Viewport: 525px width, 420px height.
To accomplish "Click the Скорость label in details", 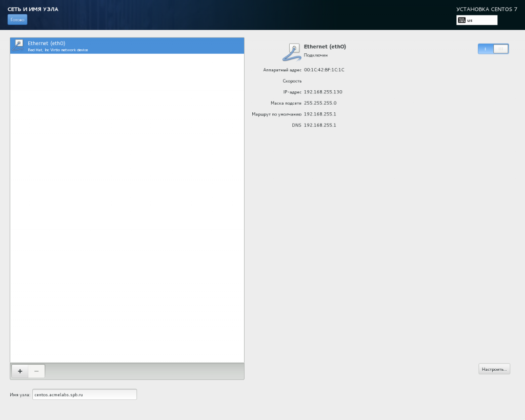I will [292, 81].
